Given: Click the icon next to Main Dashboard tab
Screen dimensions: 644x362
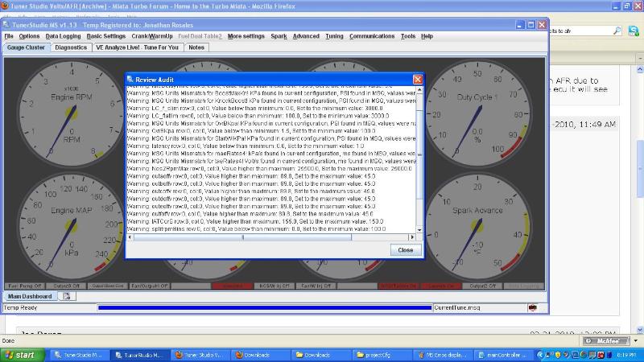Looking at the screenshot, I should [x=67, y=296].
